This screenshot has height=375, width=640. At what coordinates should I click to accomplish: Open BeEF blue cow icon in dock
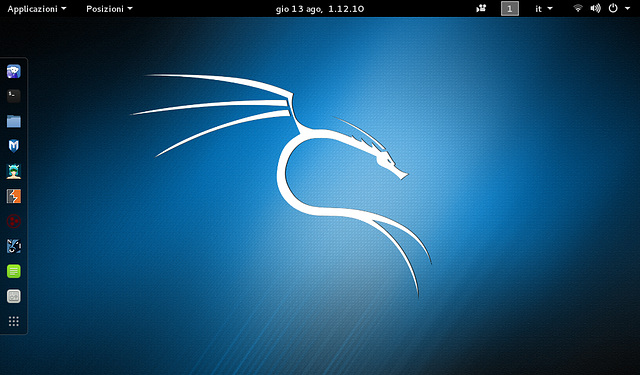click(13, 246)
